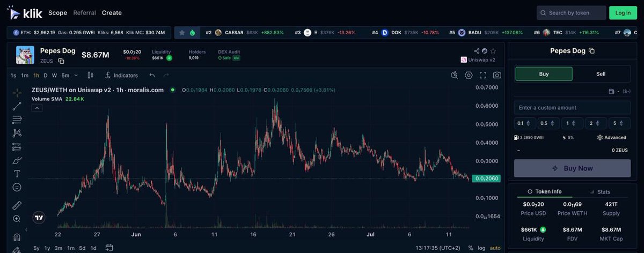Choose the 0.5 ETH preset amount
644x253 pixels.
point(548,123)
